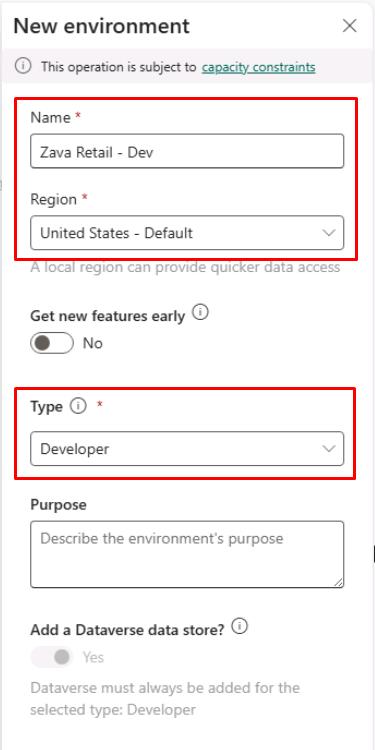Click info icon beside Add a Dataverse data store
This screenshot has height=750, width=375.
pos(240,627)
